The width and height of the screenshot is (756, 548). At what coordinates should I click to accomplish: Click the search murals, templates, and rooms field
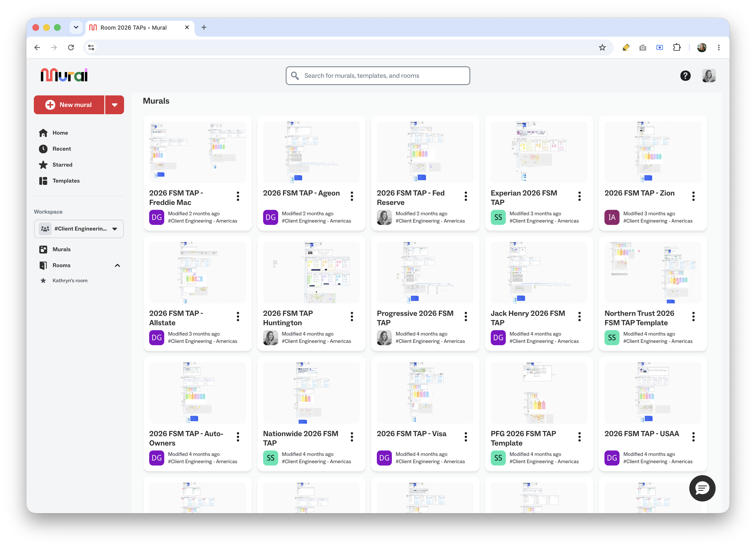(x=378, y=76)
